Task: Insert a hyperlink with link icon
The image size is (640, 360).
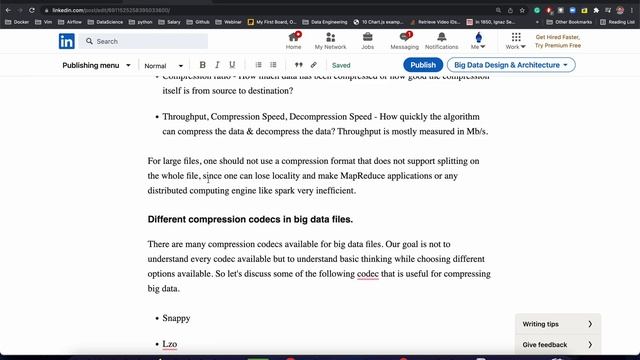Action: click(313, 65)
